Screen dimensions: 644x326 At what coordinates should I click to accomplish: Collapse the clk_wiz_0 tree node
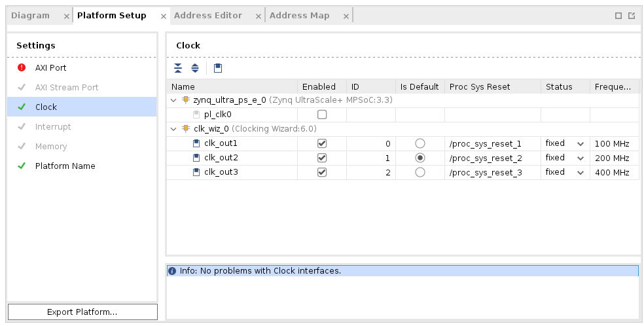click(173, 129)
